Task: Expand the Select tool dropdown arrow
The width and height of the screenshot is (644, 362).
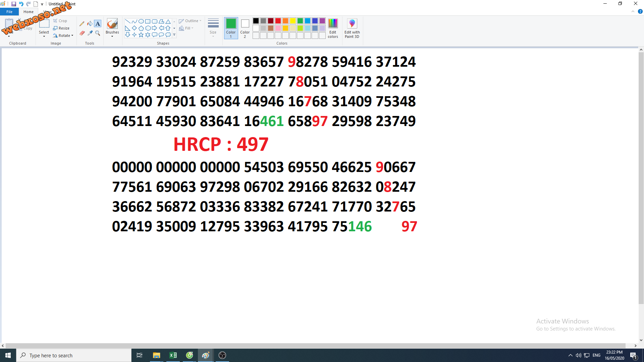Action: (x=44, y=36)
